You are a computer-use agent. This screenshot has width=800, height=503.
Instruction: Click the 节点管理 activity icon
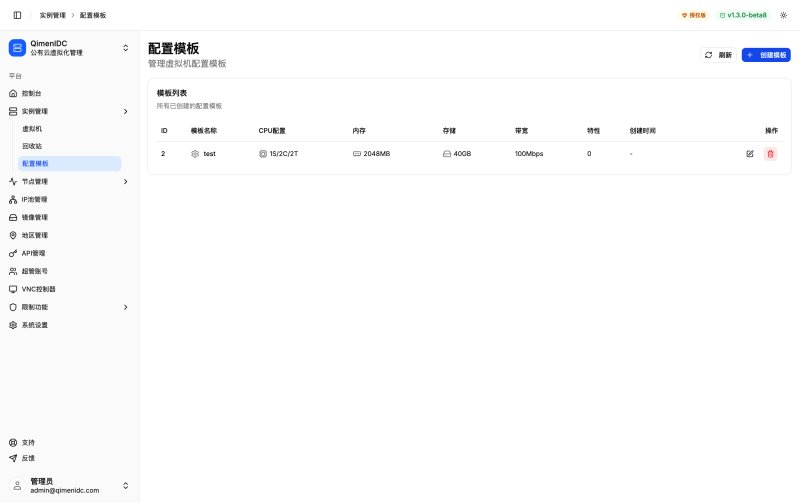[13, 182]
